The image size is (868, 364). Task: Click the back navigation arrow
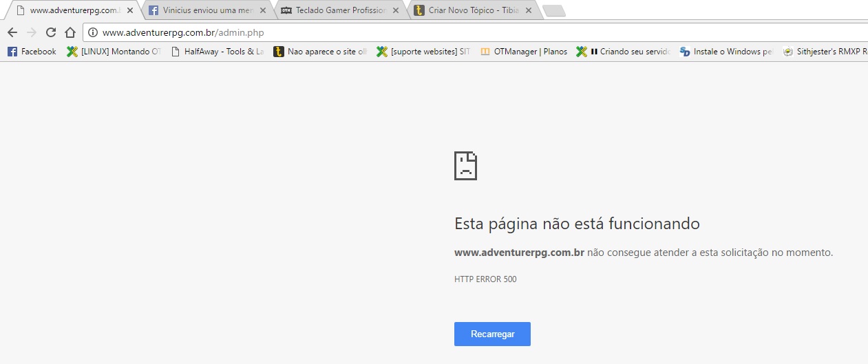click(12, 32)
